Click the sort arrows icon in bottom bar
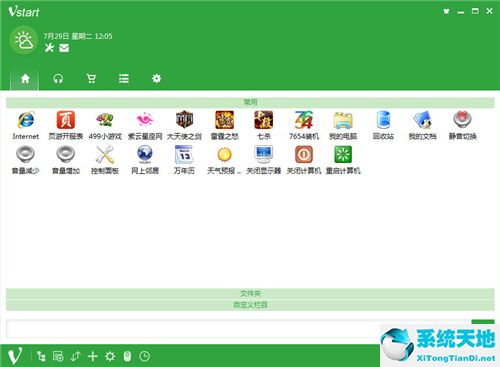 [76, 356]
